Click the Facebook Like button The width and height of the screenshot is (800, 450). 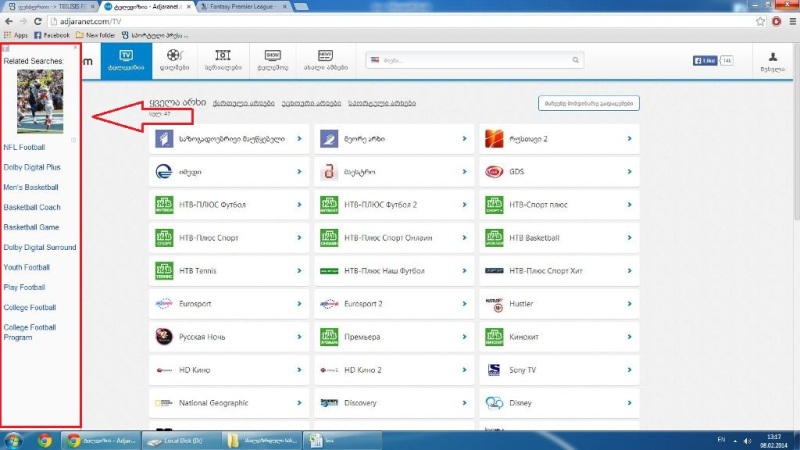[x=705, y=60]
